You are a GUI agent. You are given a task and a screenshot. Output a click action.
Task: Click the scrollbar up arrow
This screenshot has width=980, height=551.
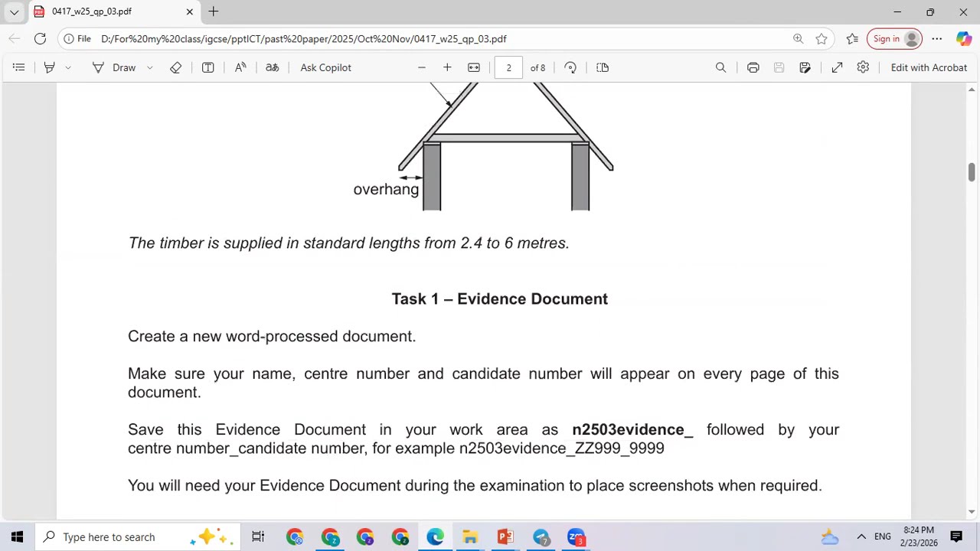(x=972, y=90)
